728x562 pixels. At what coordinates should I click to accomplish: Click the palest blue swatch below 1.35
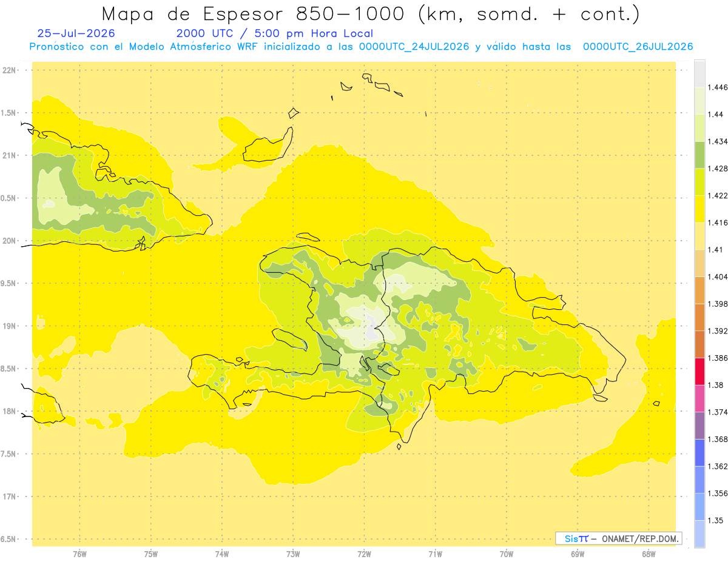click(700, 534)
